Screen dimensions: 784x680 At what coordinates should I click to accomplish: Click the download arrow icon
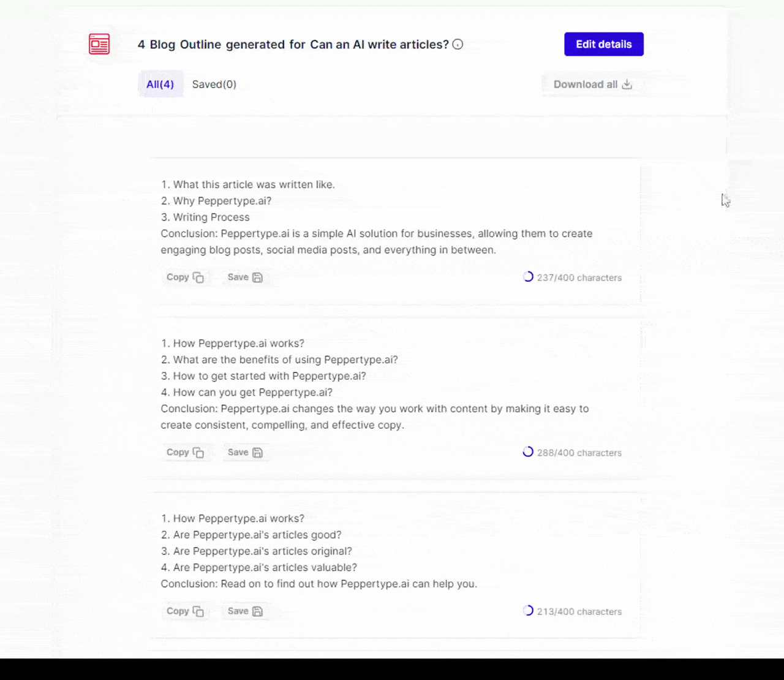(x=627, y=85)
